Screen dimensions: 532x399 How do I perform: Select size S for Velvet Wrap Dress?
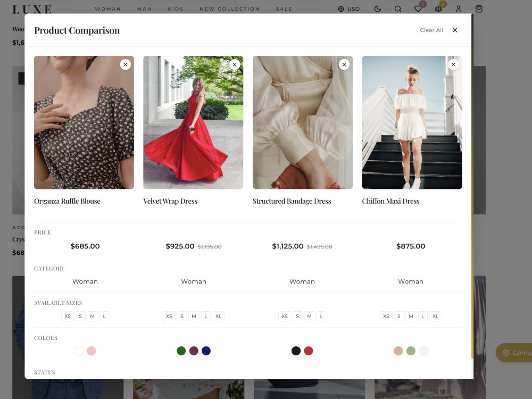(182, 316)
